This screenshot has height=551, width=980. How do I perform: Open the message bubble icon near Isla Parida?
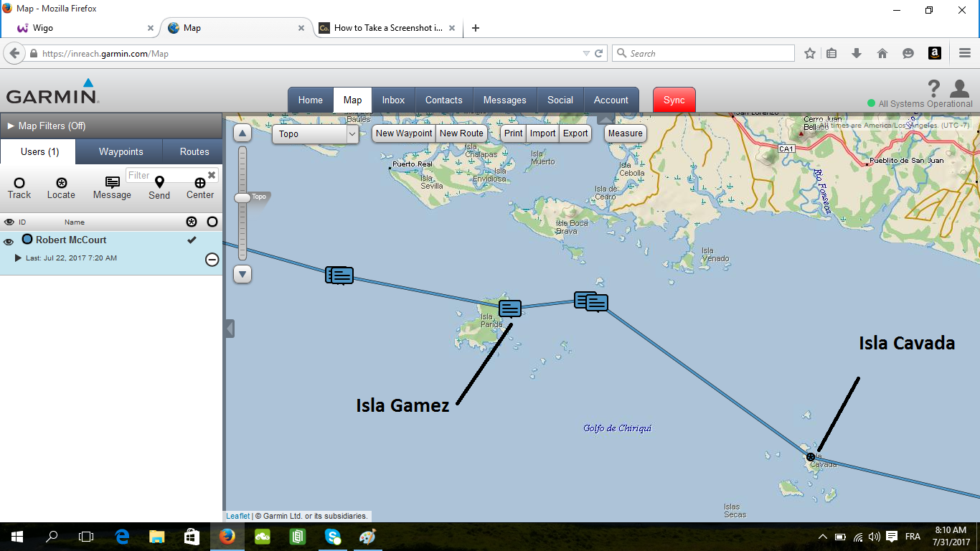tap(509, 308)
